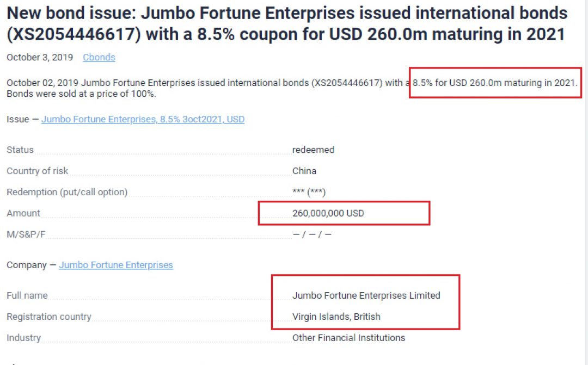The height and width of the screenshot is (365, 588).
Task: Click the October 3, 2019 publication date
Action: [40, 57]
